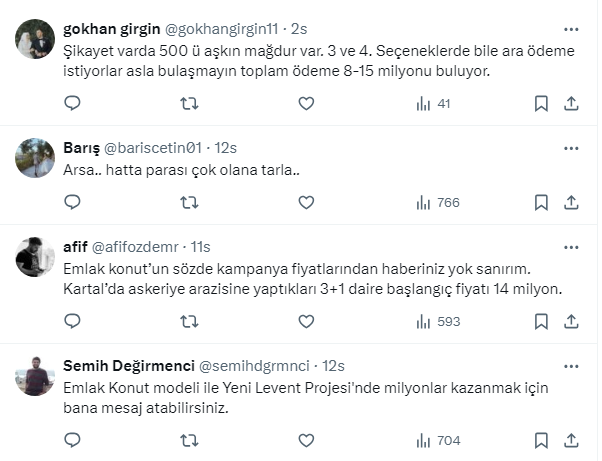
Task: Open afif's profile avatar
Action: 36,257
